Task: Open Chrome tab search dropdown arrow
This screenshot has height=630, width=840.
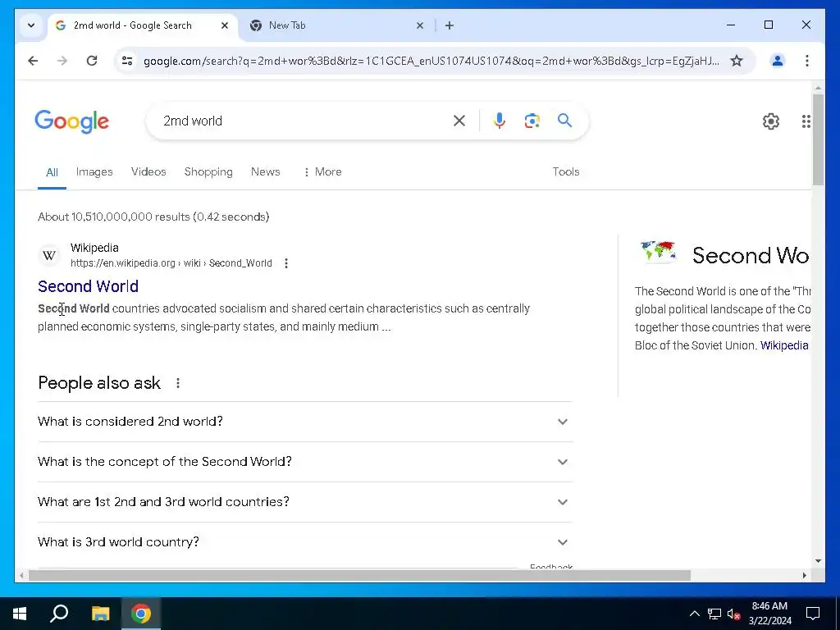Action: click(x=31, y=25)
